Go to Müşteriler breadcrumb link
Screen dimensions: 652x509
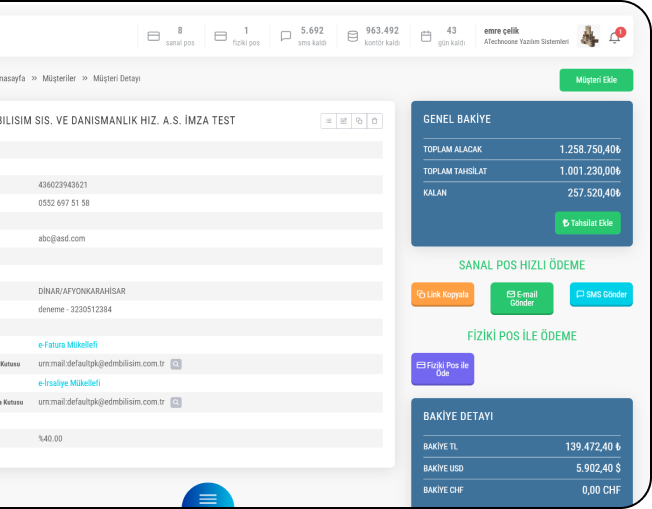point(59,78)
